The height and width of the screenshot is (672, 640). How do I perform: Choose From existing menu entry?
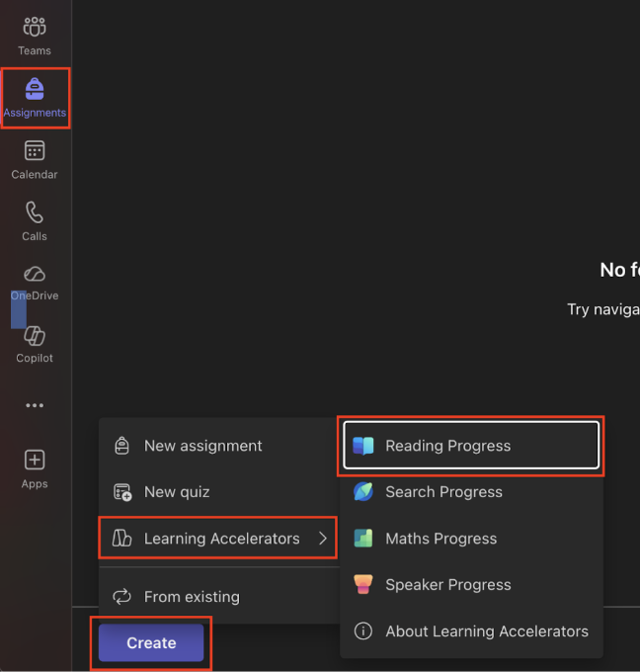click(x=218, y=597)
